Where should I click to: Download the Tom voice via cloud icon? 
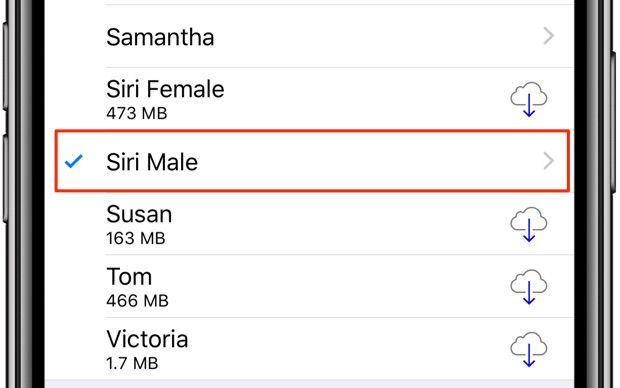[x=529, y=287]
